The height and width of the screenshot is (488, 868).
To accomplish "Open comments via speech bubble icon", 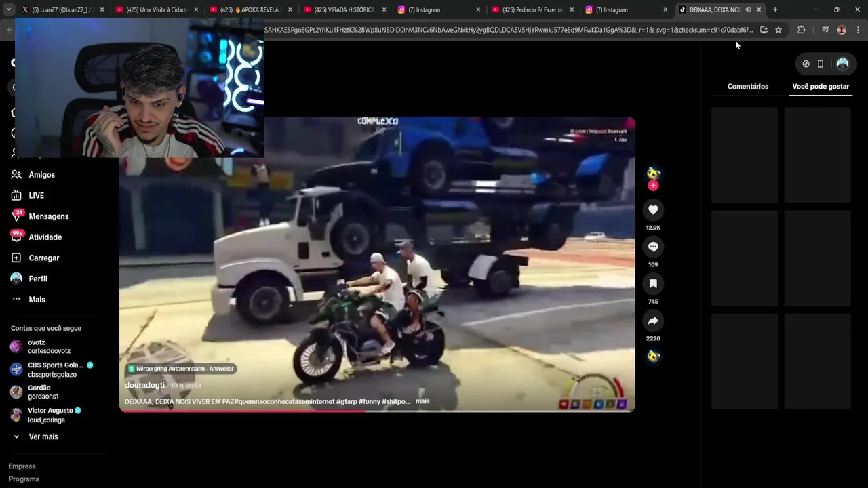I will (653, 247).
